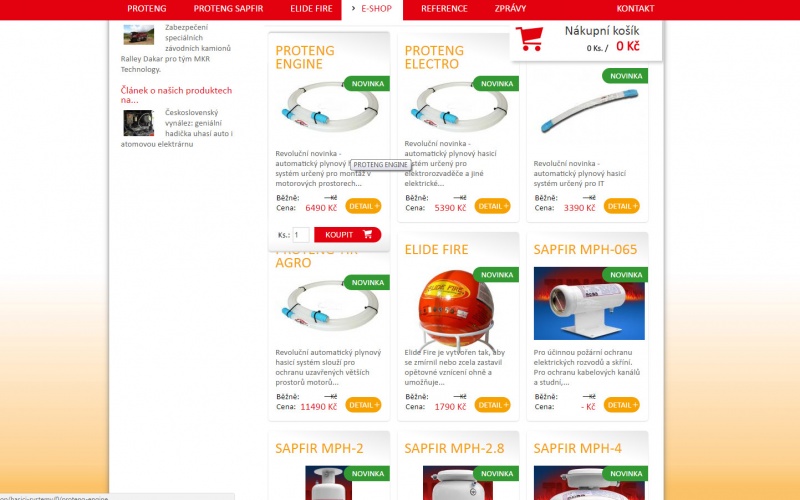Open the REFERENCE menu item
Image resolution: width=800 pixels, height=500 pixels.
coord(444,9)
